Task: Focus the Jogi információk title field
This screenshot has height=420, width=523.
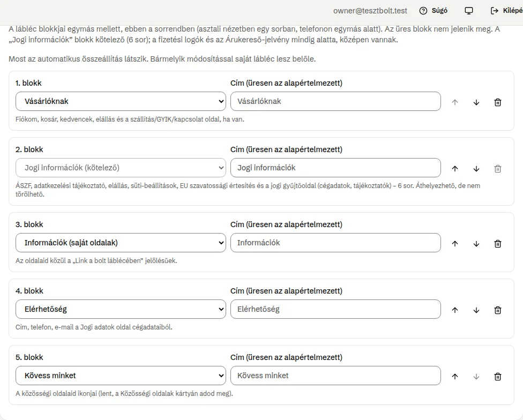Action: tap(335, 168)
